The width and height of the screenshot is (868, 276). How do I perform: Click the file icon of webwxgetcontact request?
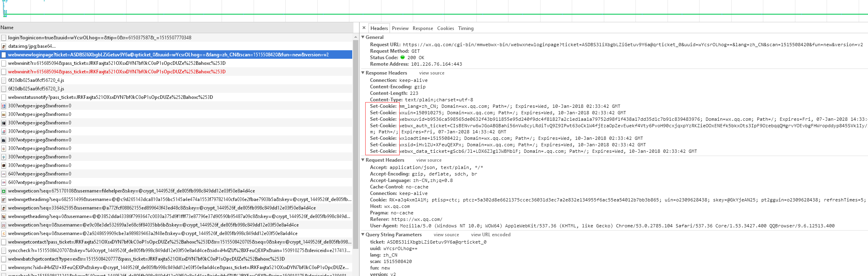tap(4, 242)
